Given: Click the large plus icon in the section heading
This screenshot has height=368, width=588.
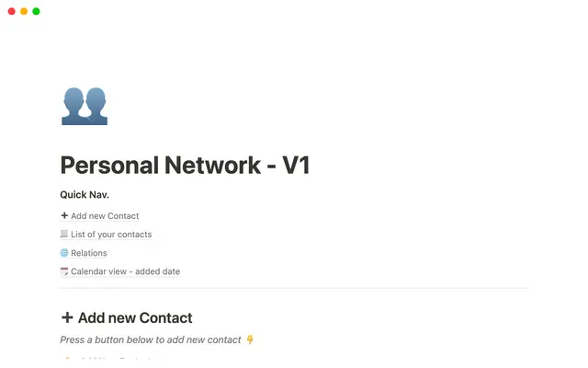Looking at the screenshot, I should click(x=67, y=318).
